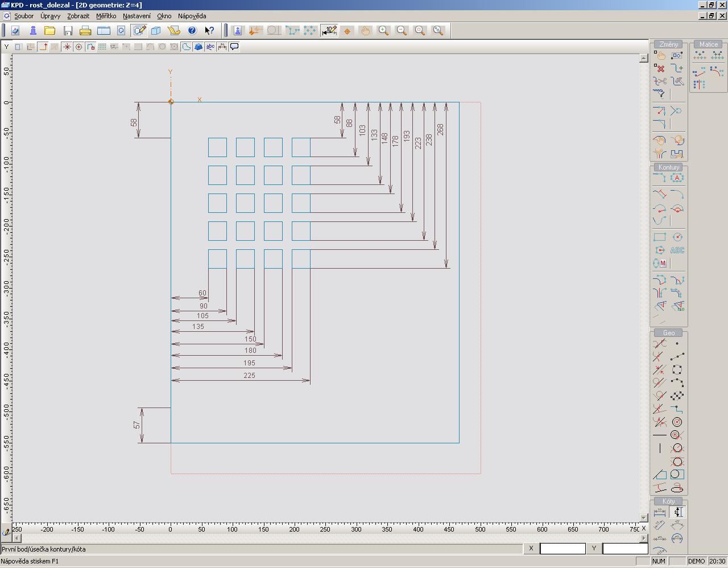Click the red X delete tool in Změny
The height and width of the screenshot is (568, 728).
659,68
